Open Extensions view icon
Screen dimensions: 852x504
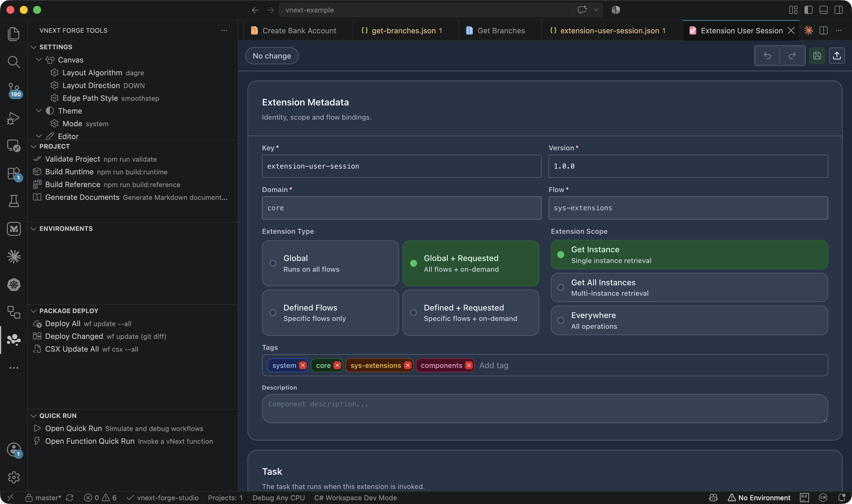point(14,174)
